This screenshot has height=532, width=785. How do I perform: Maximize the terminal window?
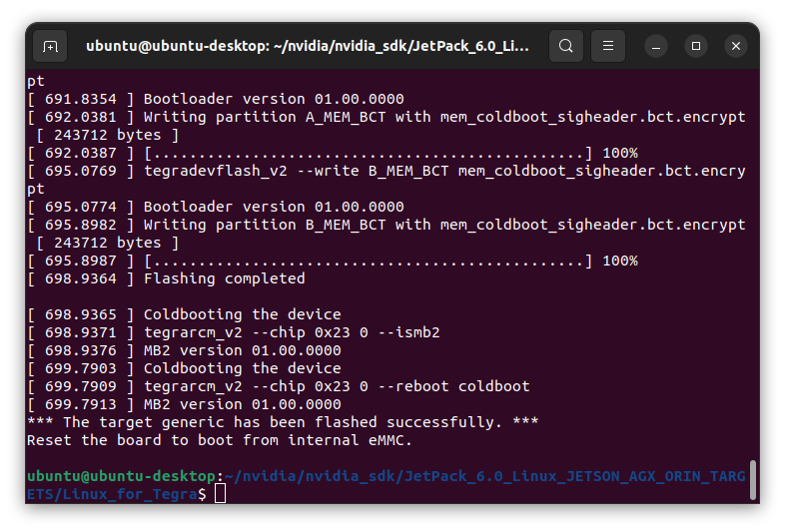tap(696, 46)
